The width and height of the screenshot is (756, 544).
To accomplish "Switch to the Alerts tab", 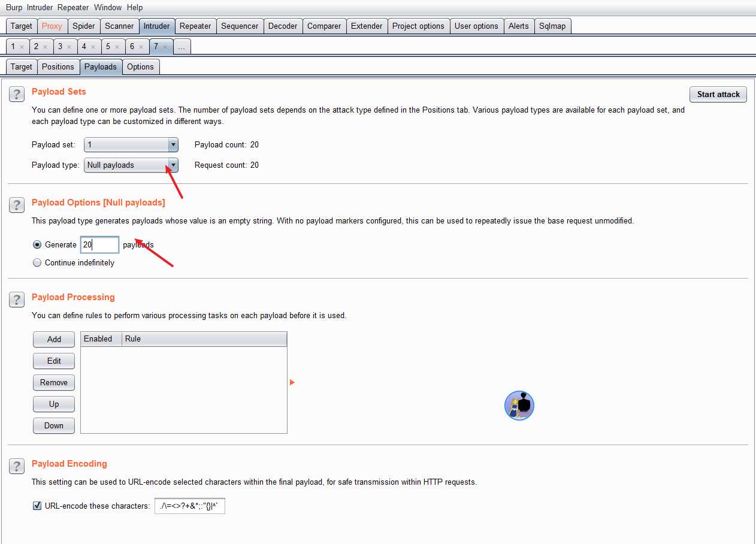I will (x=519, y=26).
